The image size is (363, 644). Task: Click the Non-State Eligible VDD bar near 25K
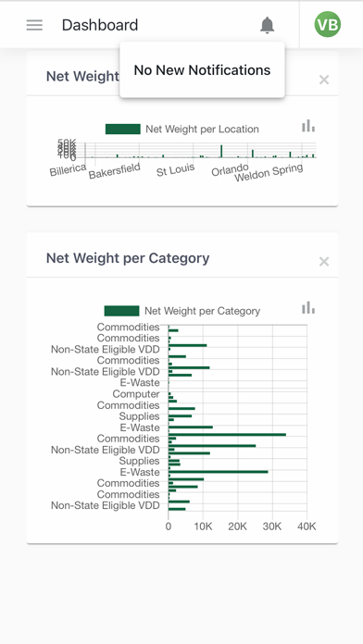[212, 446]
